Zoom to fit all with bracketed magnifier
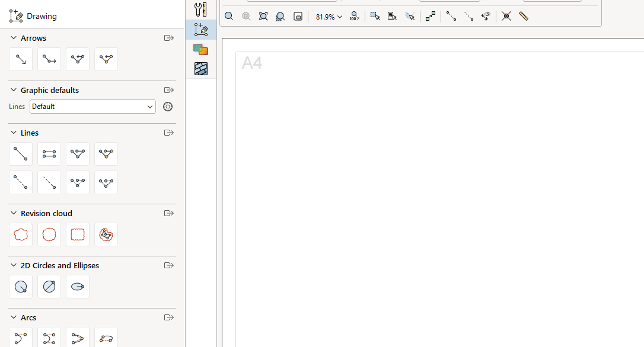Image resolution: width=644 pixels, height=347 pixels. pyautogui.click(x=263, y=17)
